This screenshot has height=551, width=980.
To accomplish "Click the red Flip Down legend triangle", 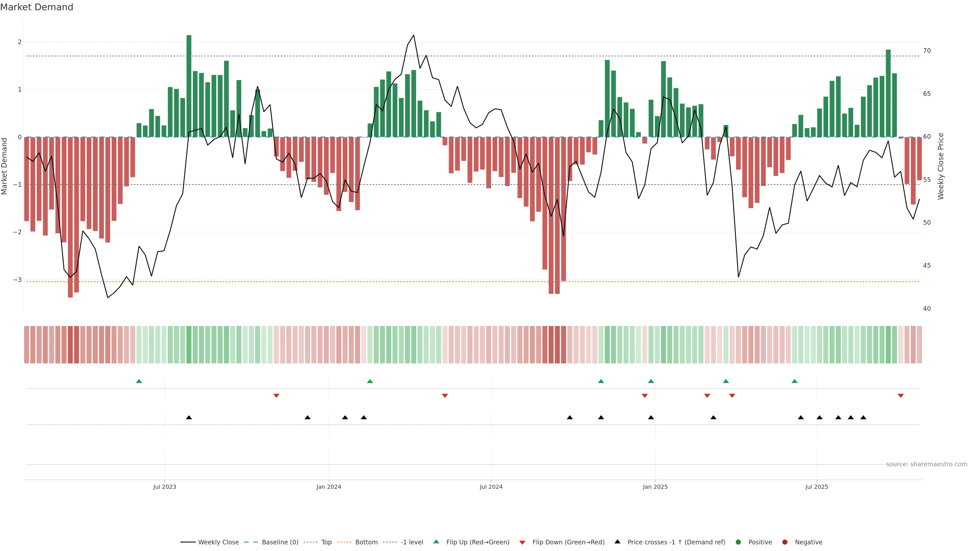I will (x=522, y=542).
